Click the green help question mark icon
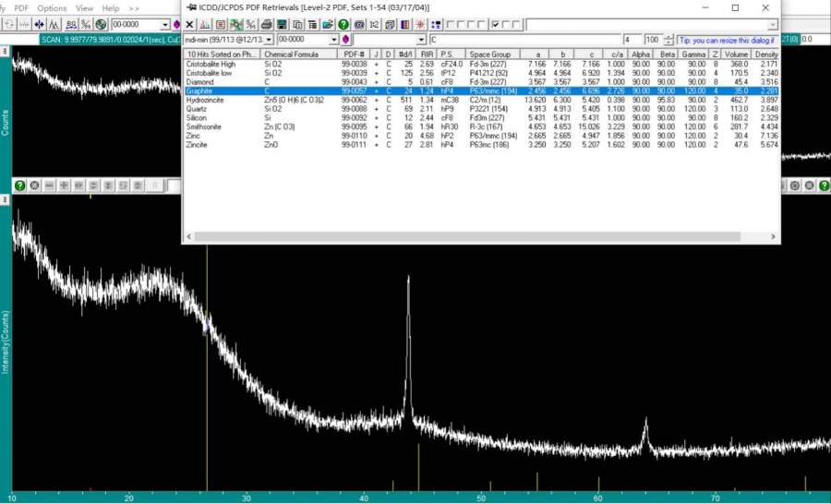Viewport: 831px width, 504px height. (343, 24)
